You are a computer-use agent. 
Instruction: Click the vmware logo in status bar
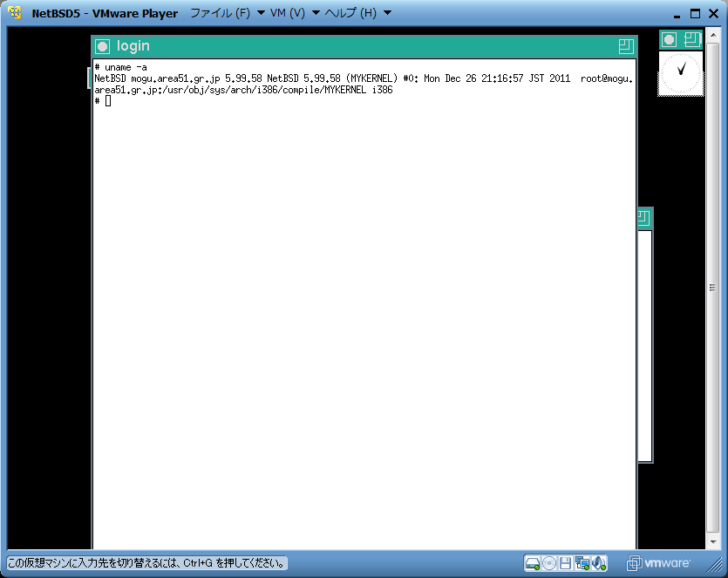click(658, 563)
